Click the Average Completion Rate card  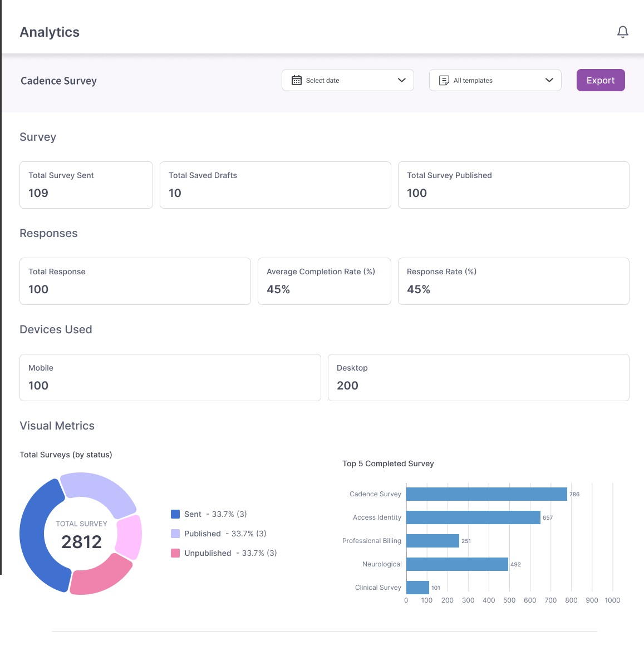click(x=324, y=281)
